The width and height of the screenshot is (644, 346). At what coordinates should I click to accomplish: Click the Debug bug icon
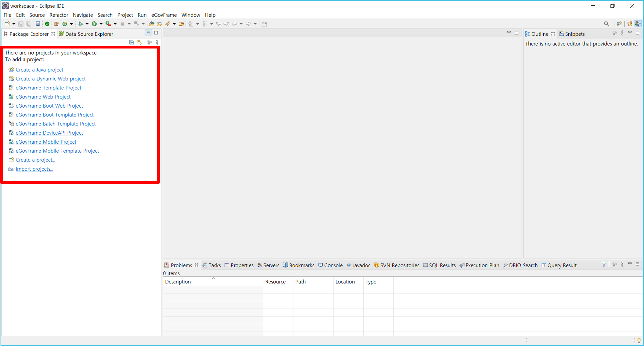80,24
